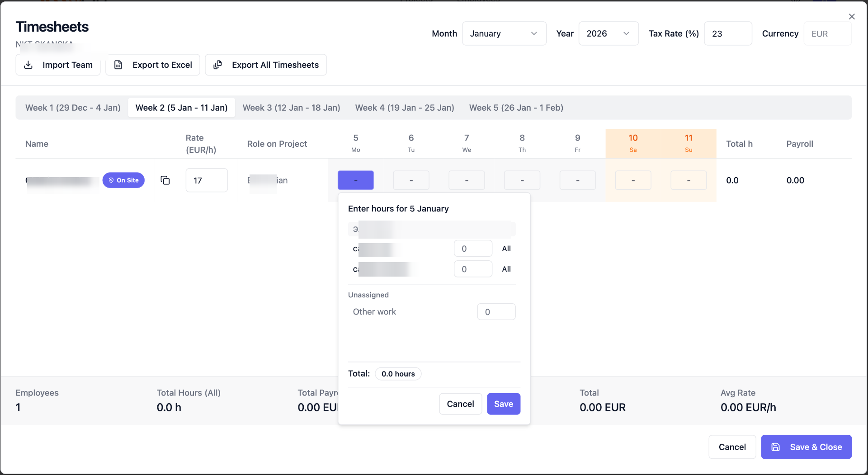Click the hours cell for Wednesday 7
The image size is (868, 475).
[467, 180]
